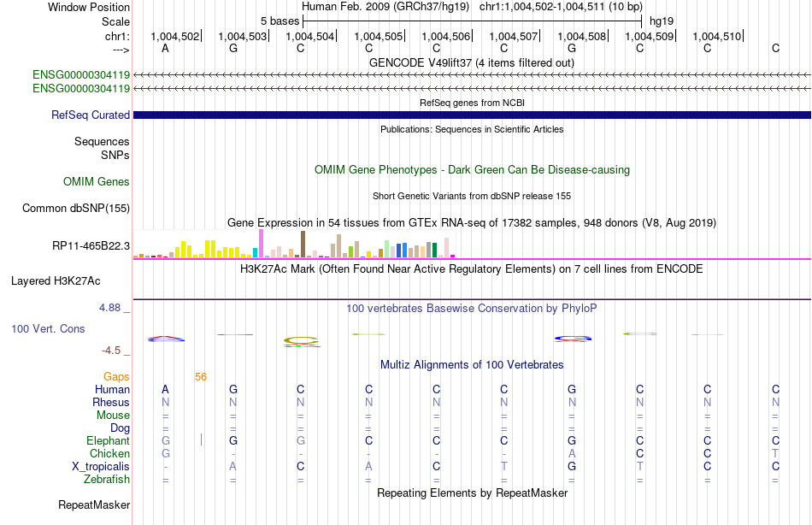
Task: Click Multiz Alignments of 100 Vertebrates title
Action: pyautogui.click(x=472, y=365)
